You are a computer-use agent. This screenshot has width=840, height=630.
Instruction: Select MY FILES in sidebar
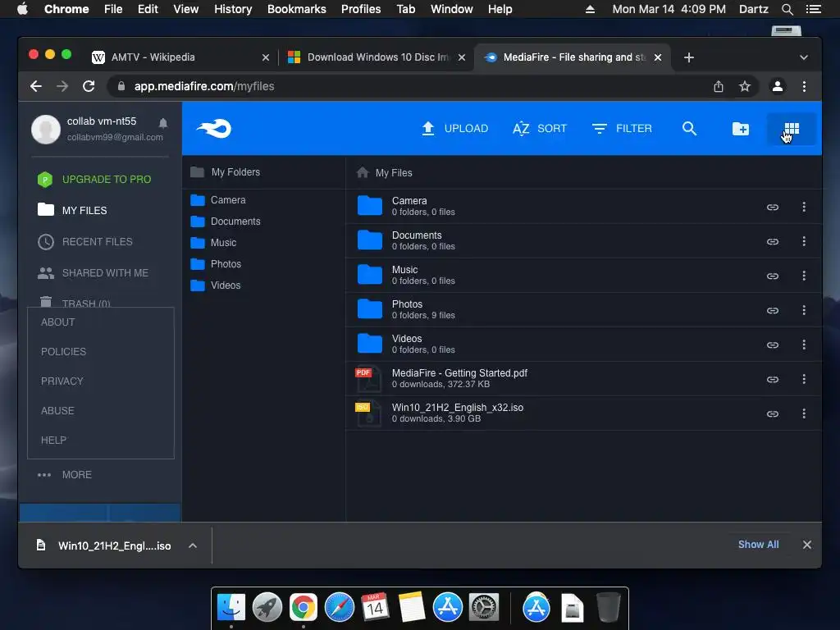[x=72, y=210]
